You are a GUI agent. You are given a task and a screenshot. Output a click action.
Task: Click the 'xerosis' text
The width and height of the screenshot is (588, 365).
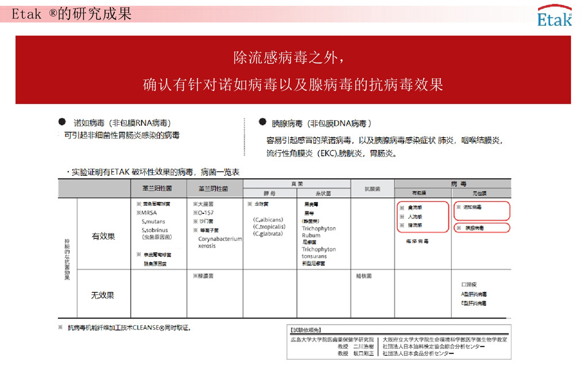coord(207,246)
